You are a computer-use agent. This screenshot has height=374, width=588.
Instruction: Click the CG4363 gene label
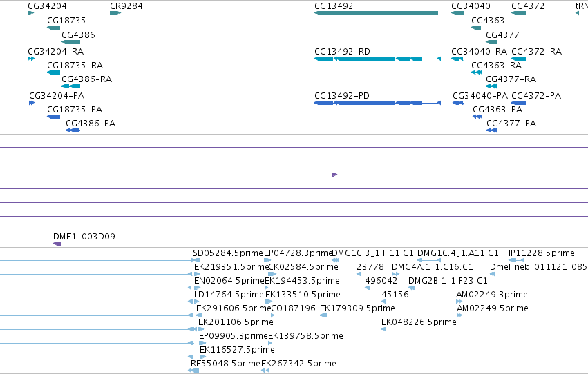pyautogui.click(x=488, y=20)
